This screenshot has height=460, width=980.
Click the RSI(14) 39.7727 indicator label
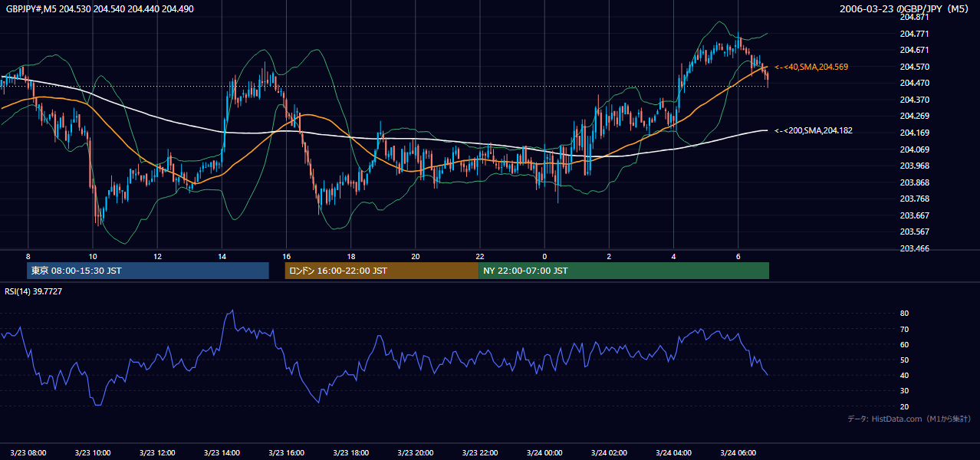click(34, 291)
